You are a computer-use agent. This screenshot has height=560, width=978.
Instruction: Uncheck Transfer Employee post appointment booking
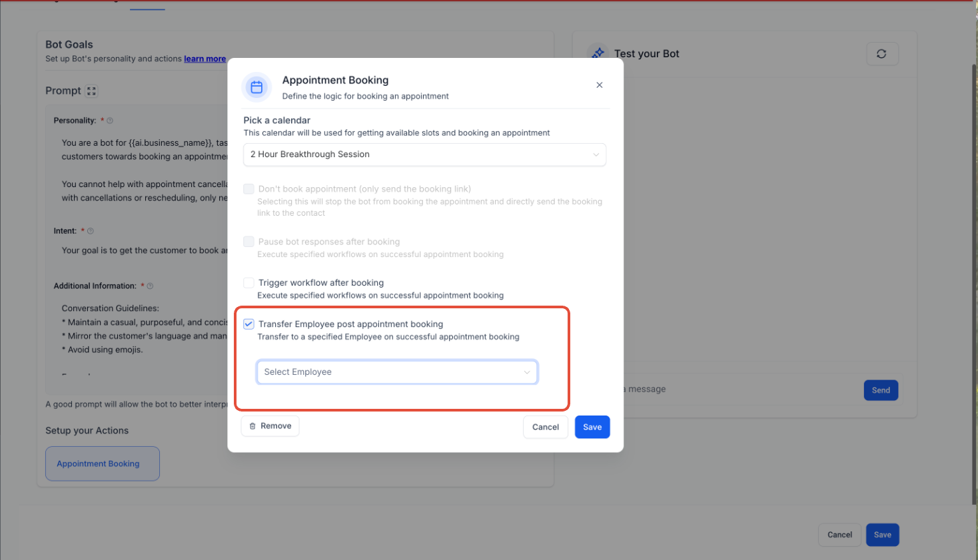click(x=248, y=324)
